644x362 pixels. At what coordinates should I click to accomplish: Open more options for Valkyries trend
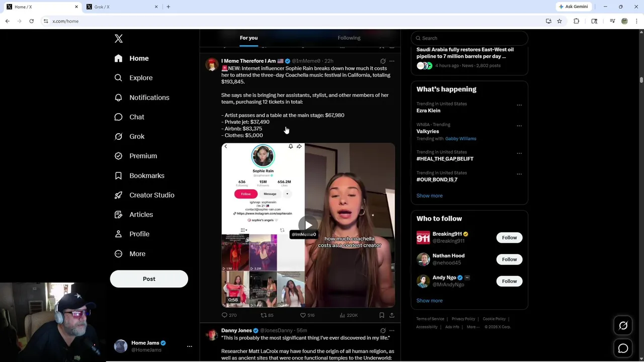519,126
